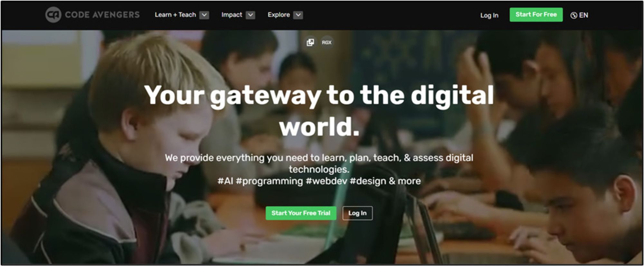Click the 'Your gateway to the digital world' headline
Screen dimensions: 644x266
(x=319, y=110)
